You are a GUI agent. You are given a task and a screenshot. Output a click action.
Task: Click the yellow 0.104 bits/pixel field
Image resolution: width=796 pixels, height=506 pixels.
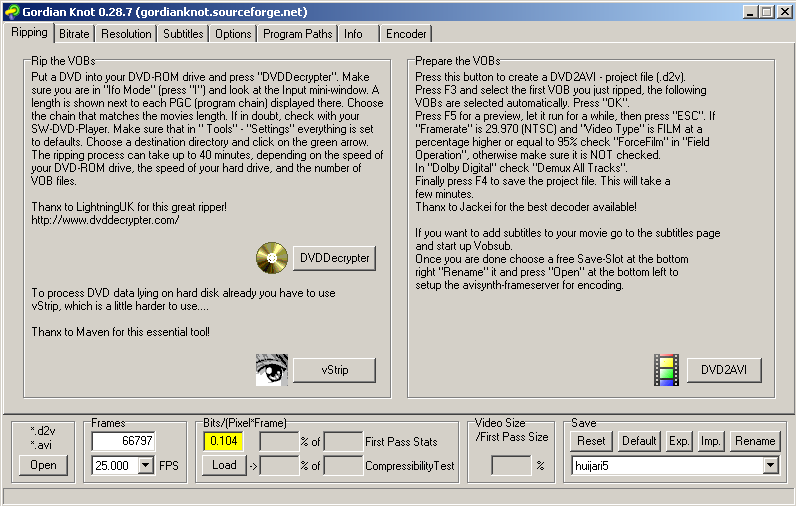(224, 441)
